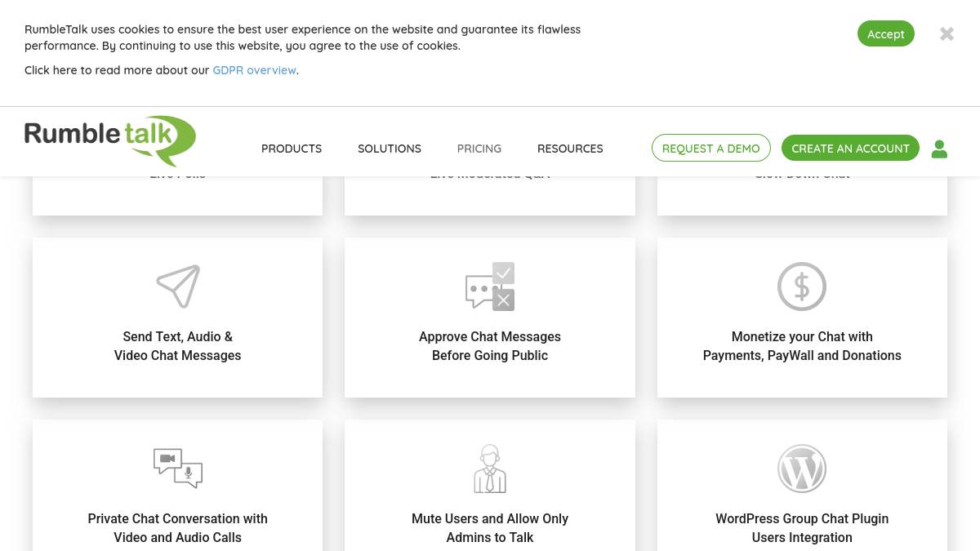
Task: Click the WordPress logo icon
Action: pyautogui.click(x=801, y=469)
